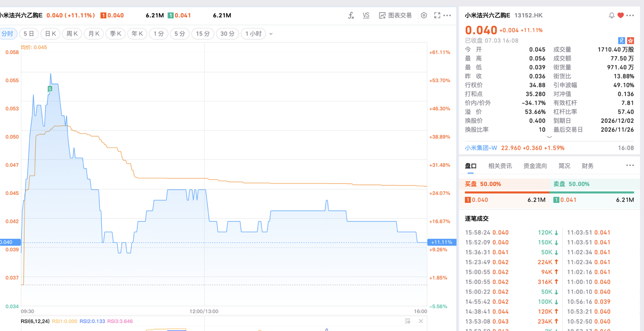Set a price alert with bell icon

click(x=611, y=15)
